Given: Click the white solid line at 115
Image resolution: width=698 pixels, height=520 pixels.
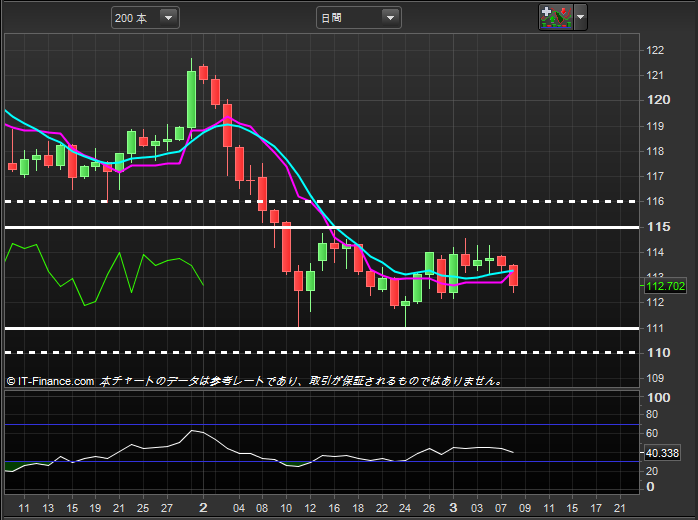Looking at the screenshot, I should [x=322, y=228].
